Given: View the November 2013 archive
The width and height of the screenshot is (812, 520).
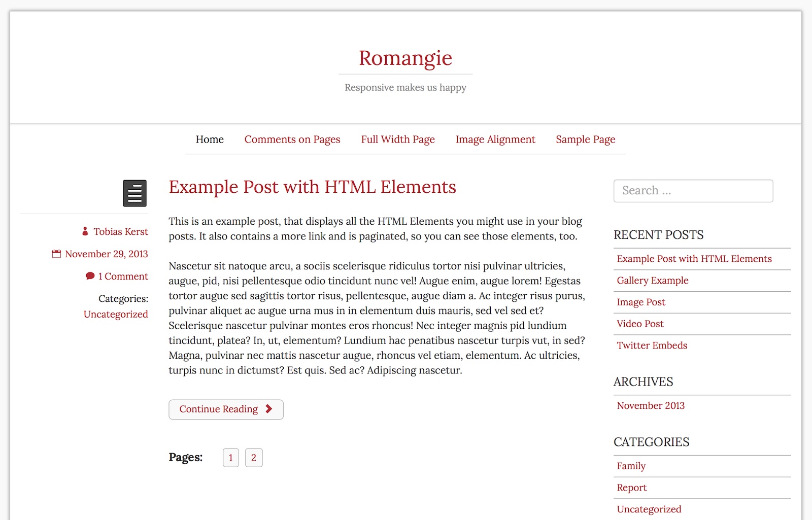Looking at the screenshot, I should 651,406.
